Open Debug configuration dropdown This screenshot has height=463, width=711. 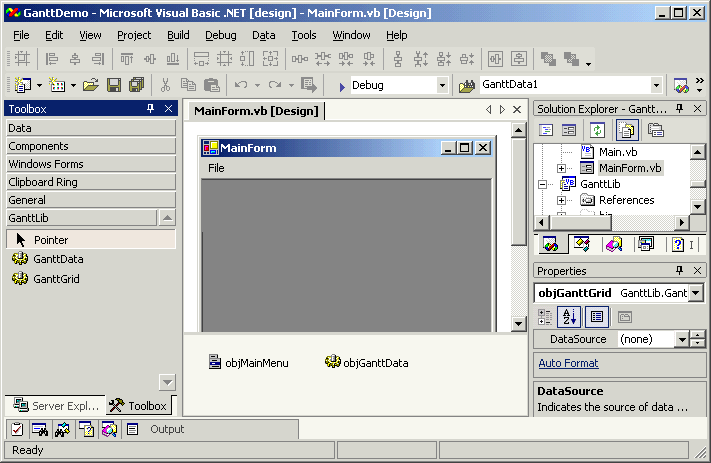tap(442, 85)
